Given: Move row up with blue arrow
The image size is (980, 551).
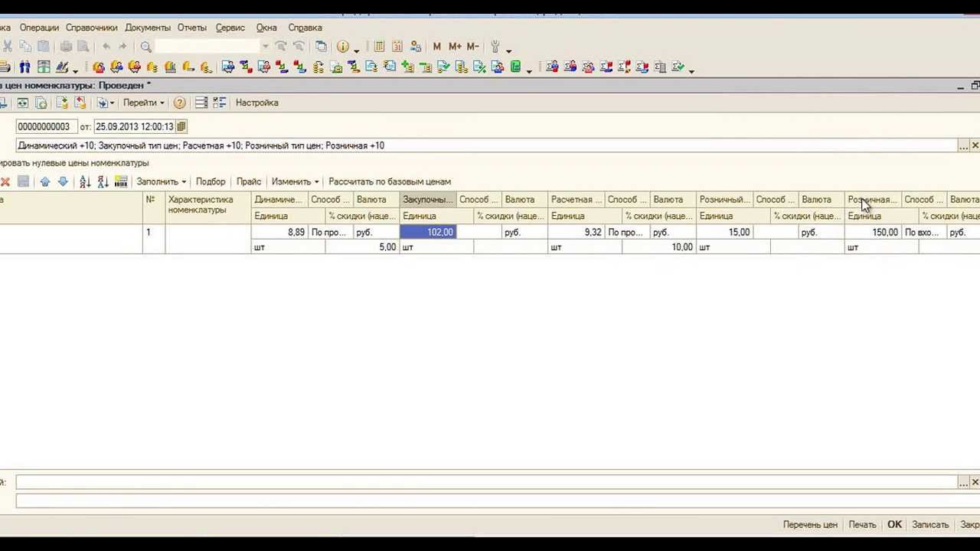Looking at the screenshot, I should coord(45,181).
